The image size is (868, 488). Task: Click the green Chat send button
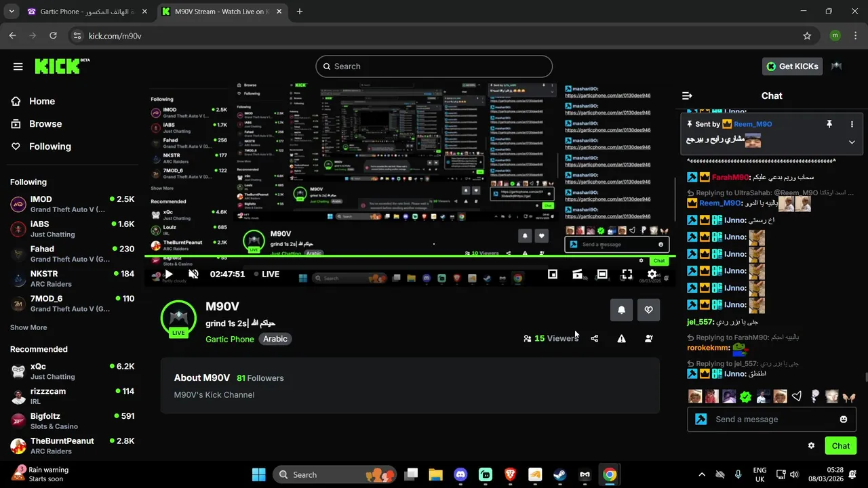pyautogui.click(x=841, y=445)
